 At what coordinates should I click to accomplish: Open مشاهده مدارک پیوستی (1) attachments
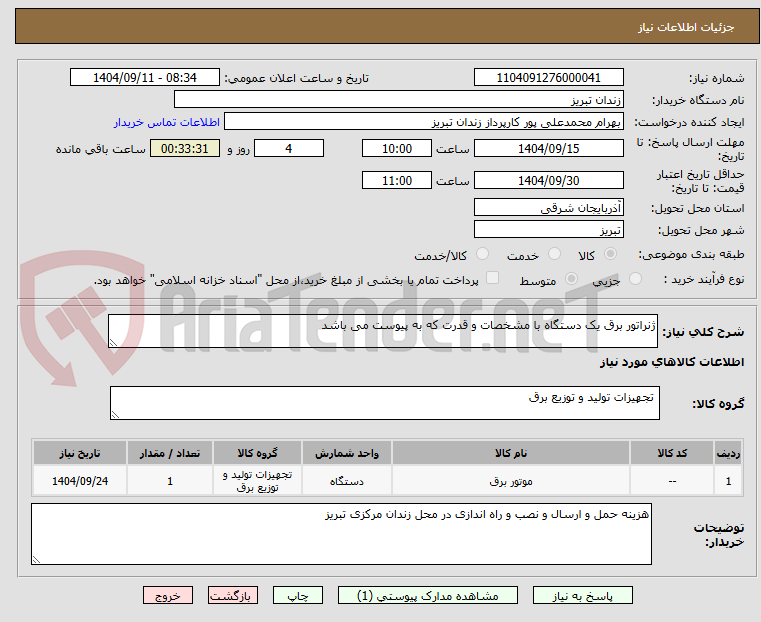click(428, 595)
